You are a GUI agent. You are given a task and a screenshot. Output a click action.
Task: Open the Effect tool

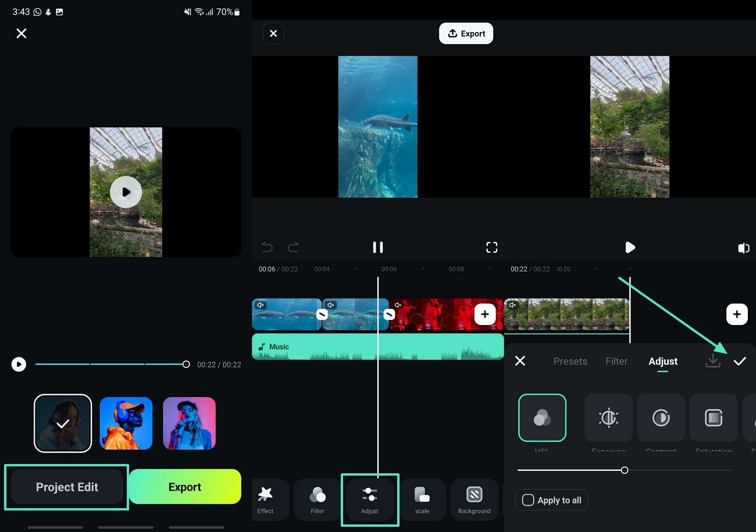pos(265,500)
